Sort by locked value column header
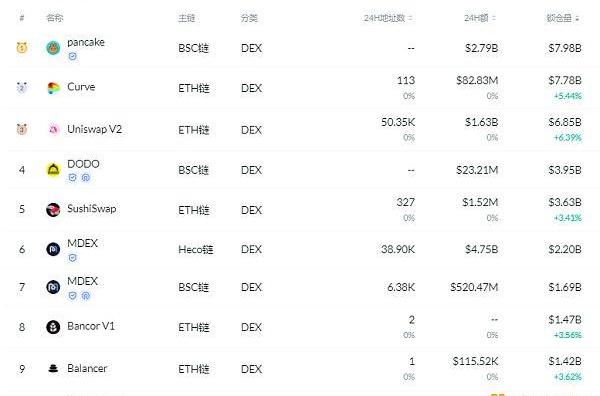 562,18
